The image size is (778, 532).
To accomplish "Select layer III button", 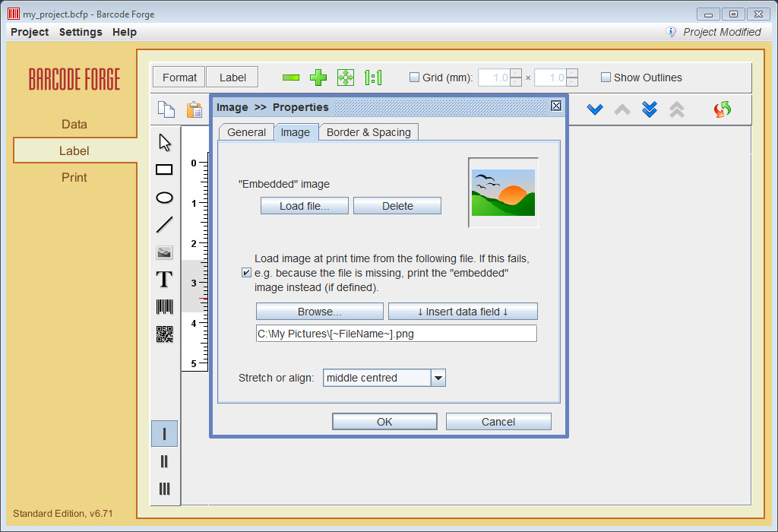I will 164,489.
